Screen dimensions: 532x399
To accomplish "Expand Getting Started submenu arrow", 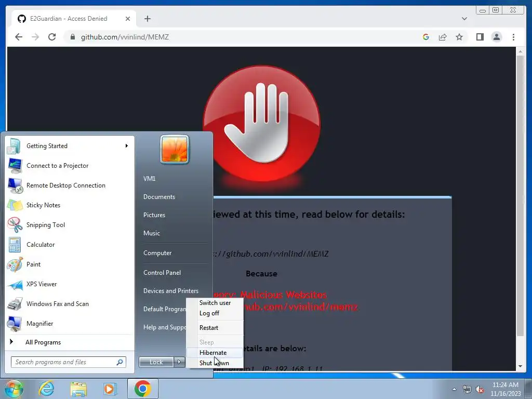I will click(x=126, y=146).
